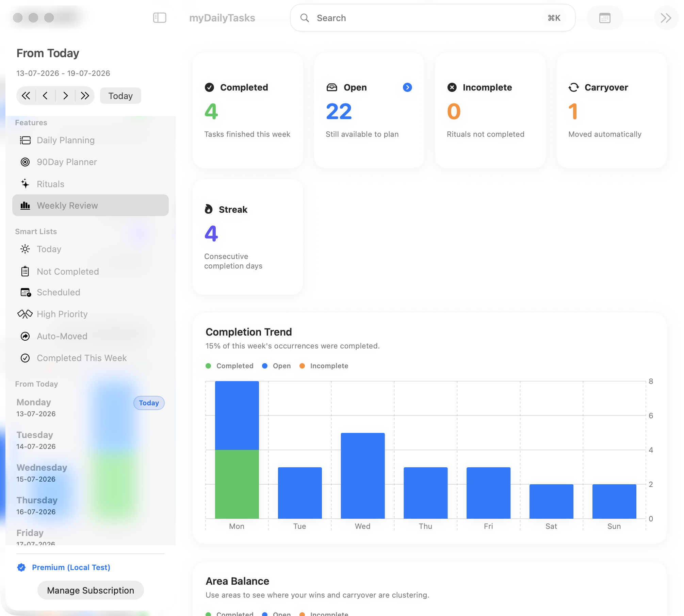684x616 pixels.
Task: Click the sun icon beside Today
Action: click(x=25, y=249)
